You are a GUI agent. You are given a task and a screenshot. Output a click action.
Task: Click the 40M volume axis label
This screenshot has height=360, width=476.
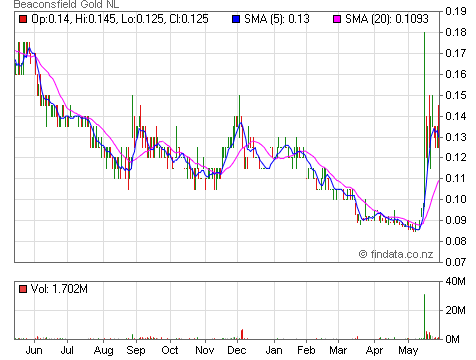coord(456,281)
